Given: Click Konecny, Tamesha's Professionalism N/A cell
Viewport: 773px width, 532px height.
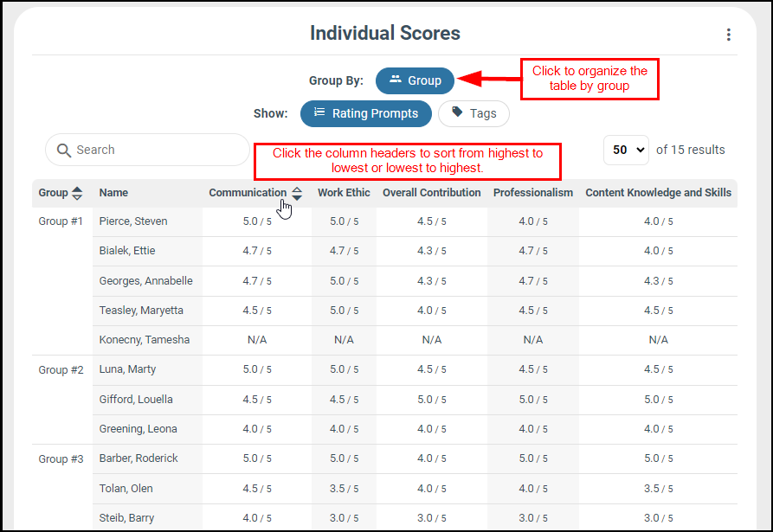Looking at the screenshot, I should tap(533, 340).
